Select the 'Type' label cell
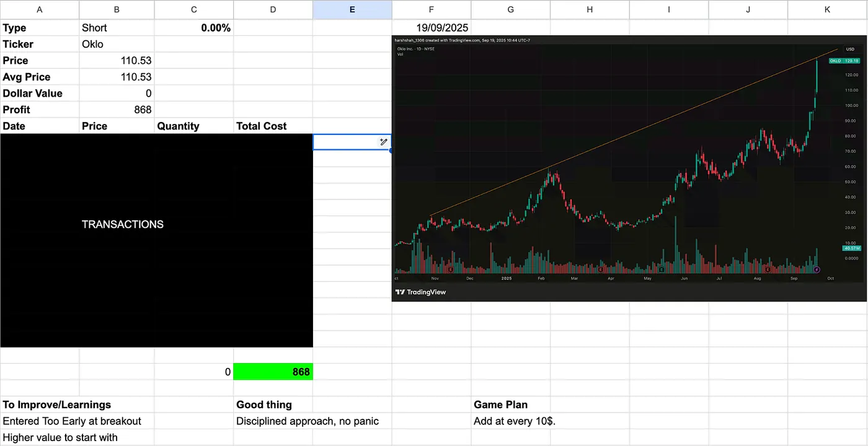The width and height of the screenshot is (868, 446). 40,28
